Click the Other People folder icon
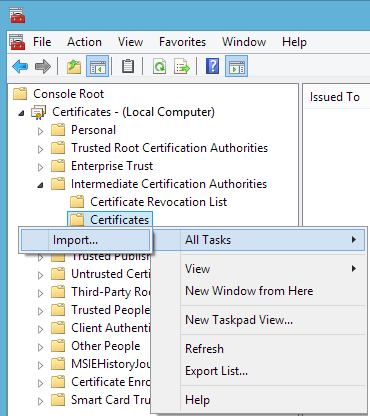 coord(58,346)
